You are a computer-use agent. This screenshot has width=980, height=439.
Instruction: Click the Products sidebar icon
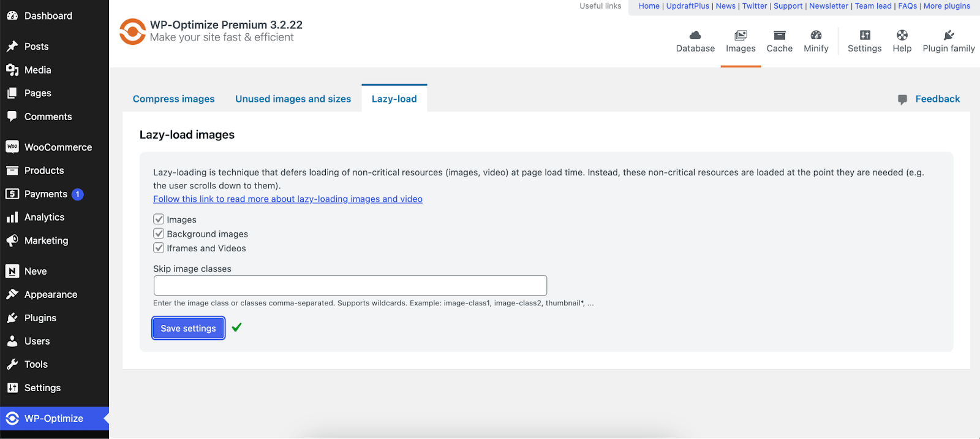[12, 170]
